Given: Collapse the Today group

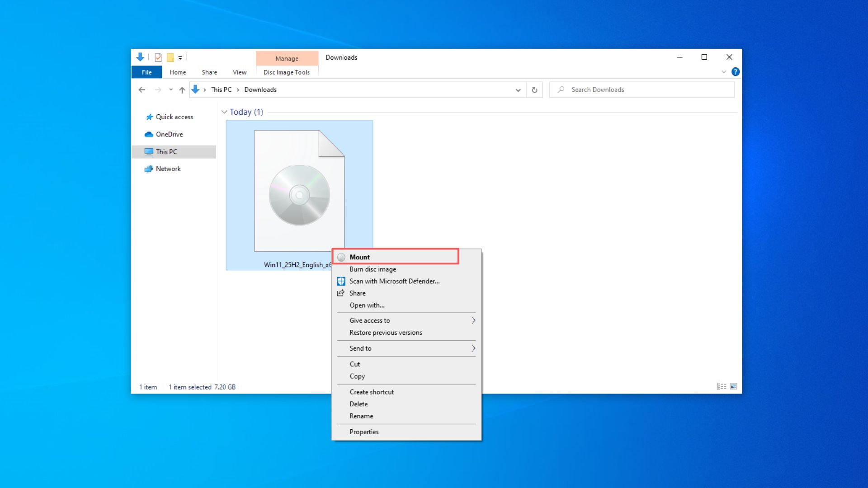Looking at the screenshot, I should (x=225, y=112).
